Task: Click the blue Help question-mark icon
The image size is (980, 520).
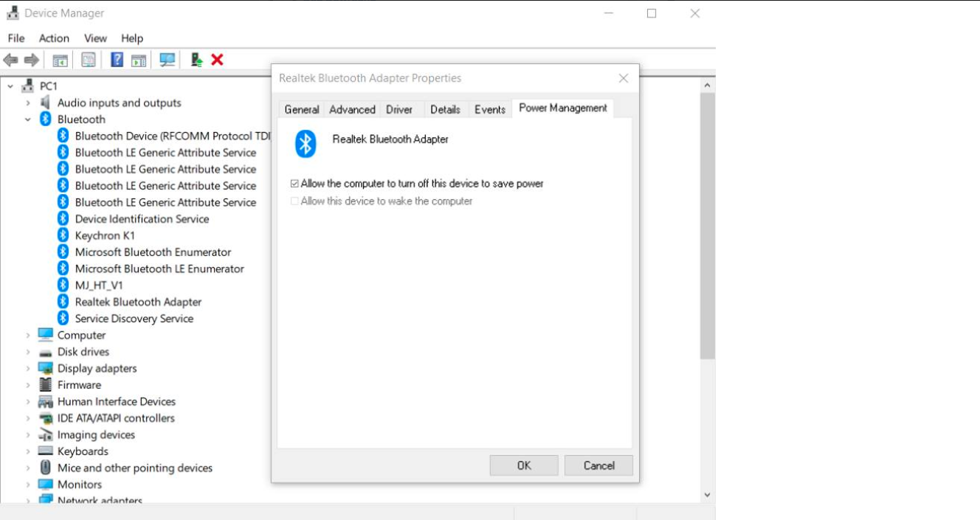Action: click(117, 60)
